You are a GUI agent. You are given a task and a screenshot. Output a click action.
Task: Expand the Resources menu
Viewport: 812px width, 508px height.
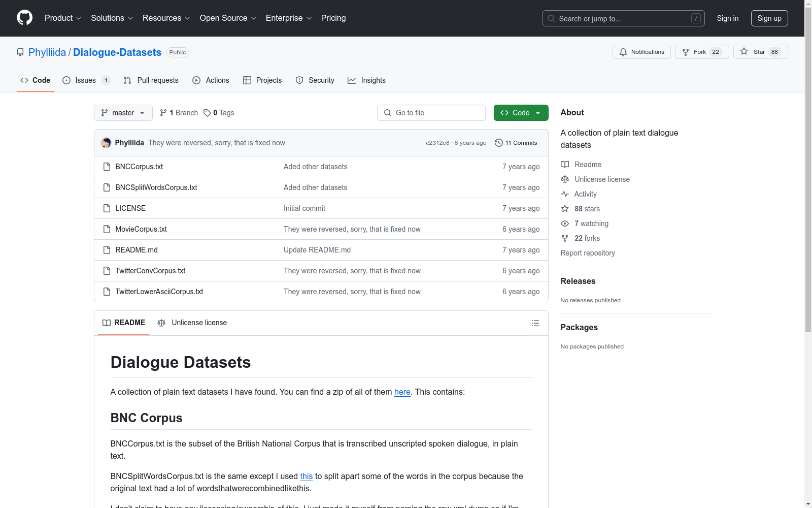[166, 18]
